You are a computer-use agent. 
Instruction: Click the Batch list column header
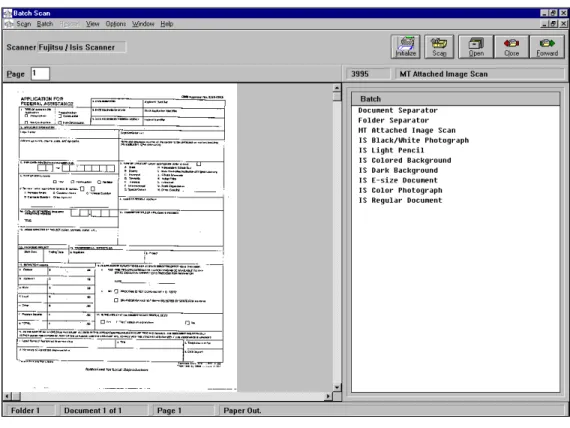pyautogui.click(x=455, y=99)
